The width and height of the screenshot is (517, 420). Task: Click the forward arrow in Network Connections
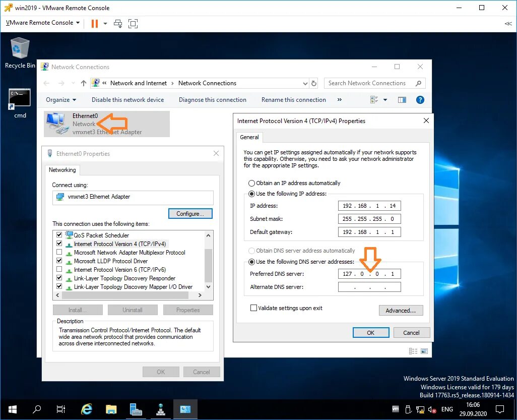coord(61,83)
